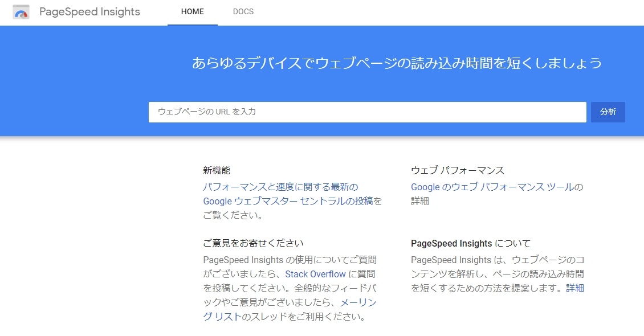Open Google のウェブ パフォーマンス ツール link
Image resolution: width=644 pixels, height=336 pixels.
point(492,187)
